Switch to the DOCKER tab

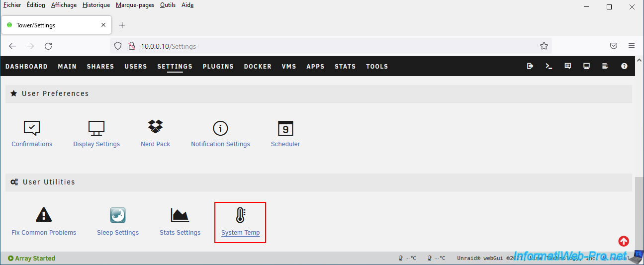[x=258, y=67]
